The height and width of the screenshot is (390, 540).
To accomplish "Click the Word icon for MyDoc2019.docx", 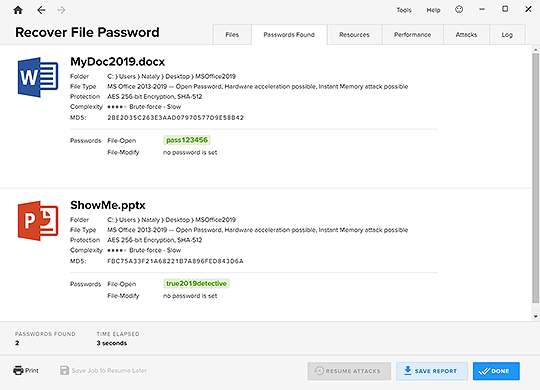I will tap(38, 77).
